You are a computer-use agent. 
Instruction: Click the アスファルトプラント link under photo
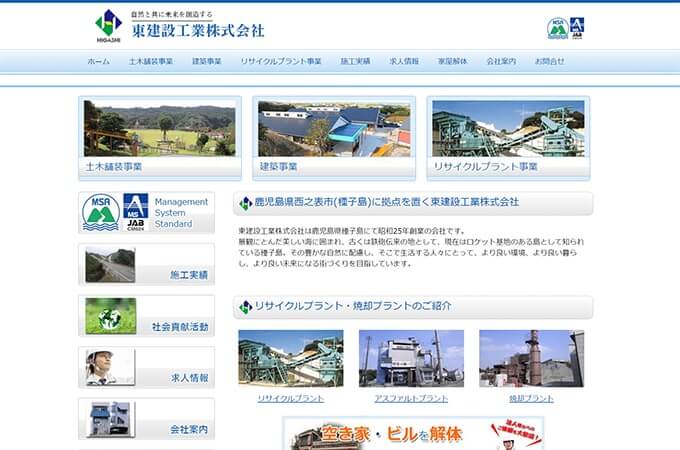(410, 398)
